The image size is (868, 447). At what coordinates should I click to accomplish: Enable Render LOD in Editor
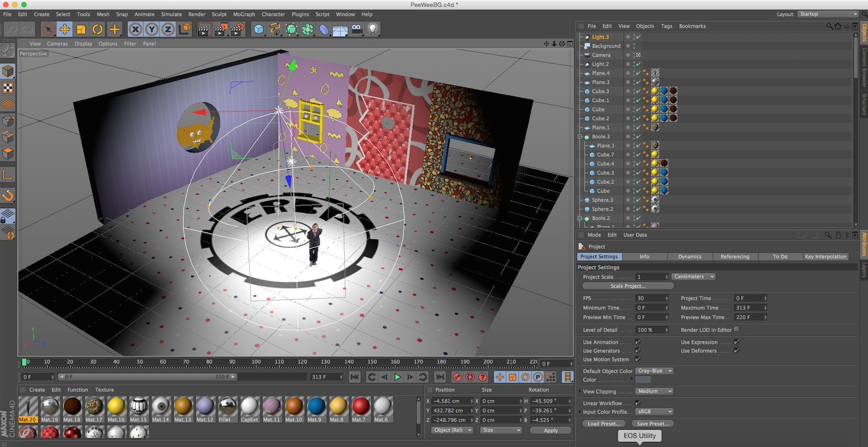(737, 329)
